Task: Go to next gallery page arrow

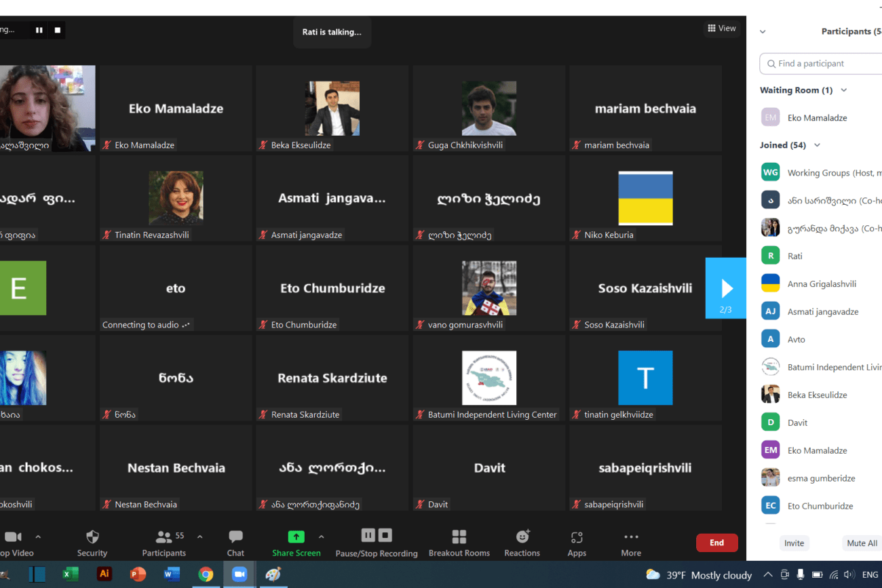Action: (x=725, y=288)
